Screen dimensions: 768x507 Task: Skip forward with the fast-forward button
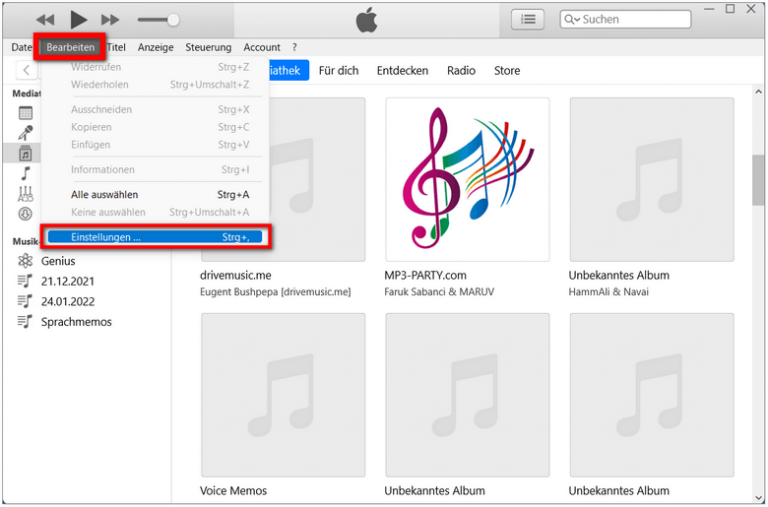110,20
